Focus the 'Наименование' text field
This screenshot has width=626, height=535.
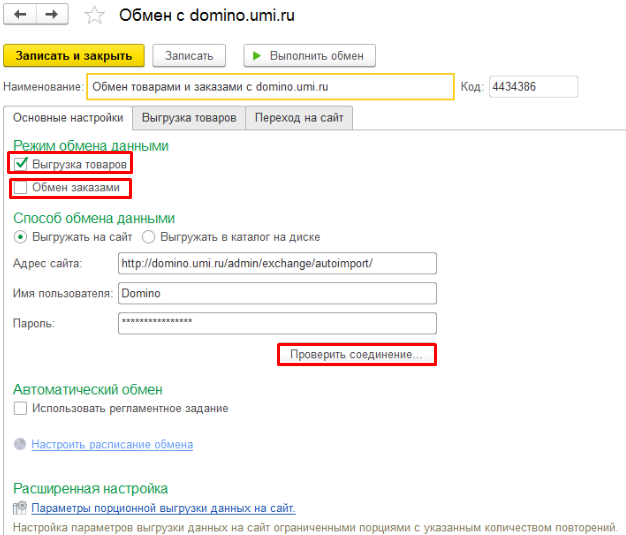pyautogui.click(x=270, y=87)
